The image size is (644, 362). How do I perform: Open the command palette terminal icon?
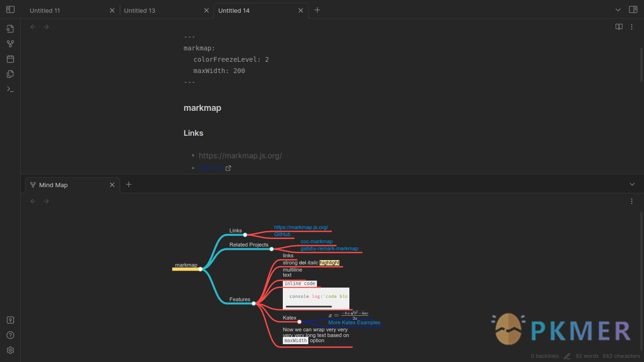(10, 89)
